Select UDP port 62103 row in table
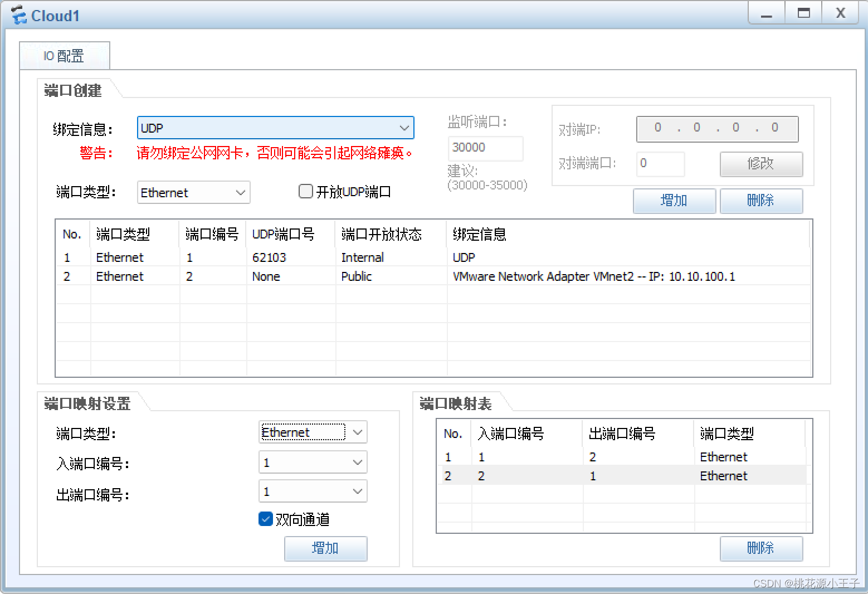 coord(269,257)
